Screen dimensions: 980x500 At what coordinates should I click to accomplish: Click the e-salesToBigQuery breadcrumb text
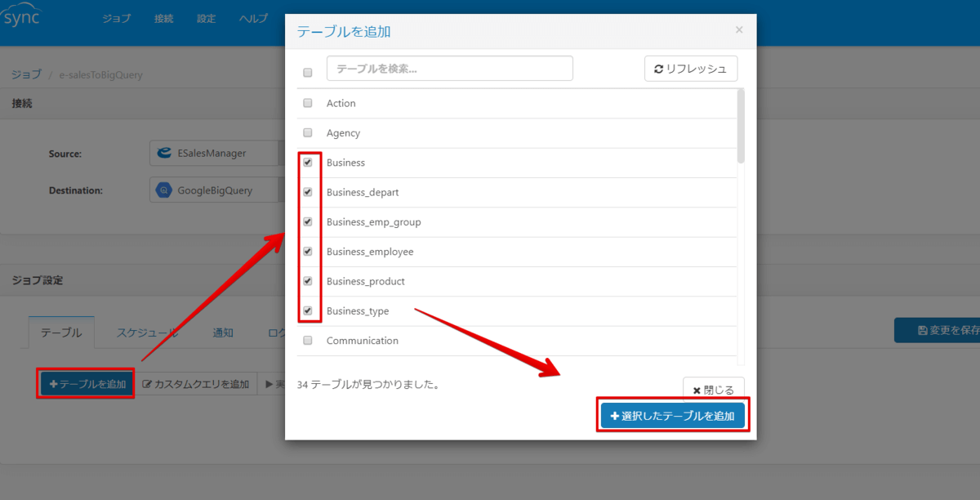(x=101, y=74)
